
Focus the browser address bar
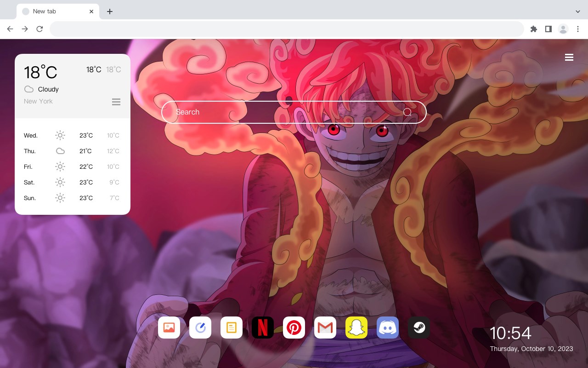pyautogui.click(x=287, y=29)
